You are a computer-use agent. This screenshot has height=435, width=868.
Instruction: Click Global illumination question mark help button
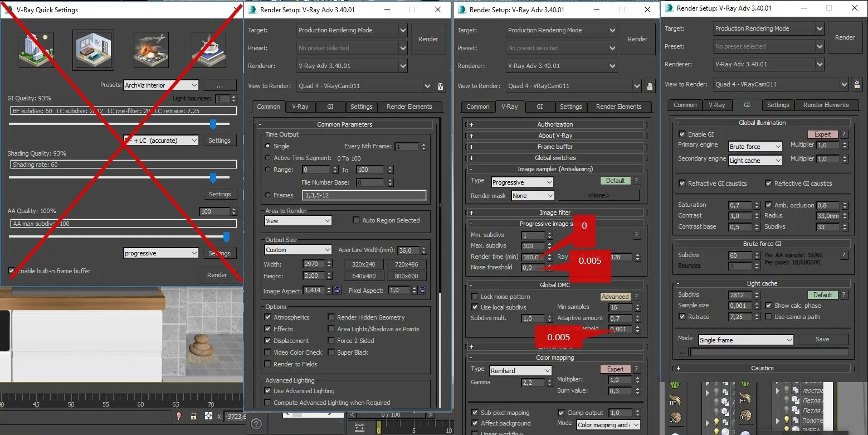[x=844, y=134]
